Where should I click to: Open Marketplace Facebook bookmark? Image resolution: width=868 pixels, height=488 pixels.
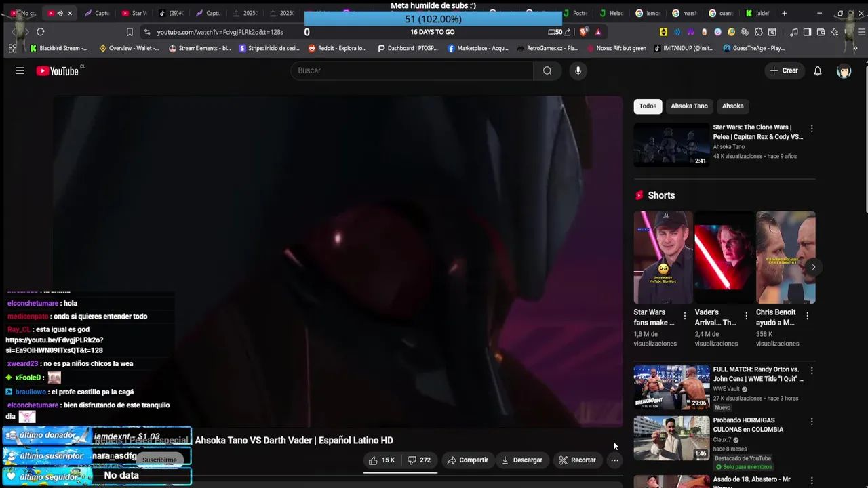pos(478,48)
